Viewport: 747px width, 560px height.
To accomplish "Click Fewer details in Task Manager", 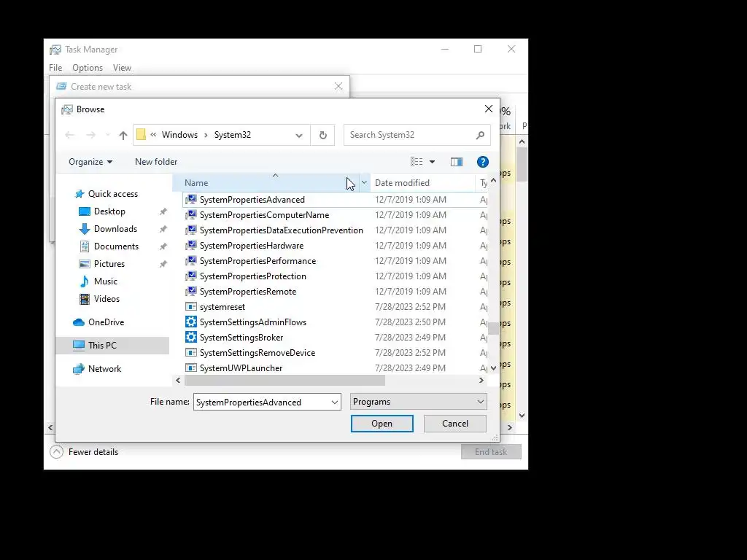I will coord(93,452).
